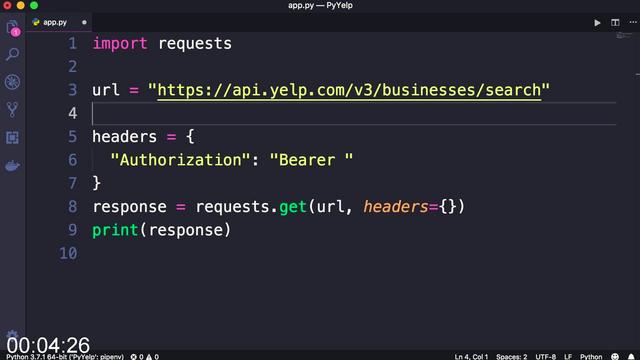
Task: Click Ln 4, Col 1 status entry
Action: click(x=471, y=357)
